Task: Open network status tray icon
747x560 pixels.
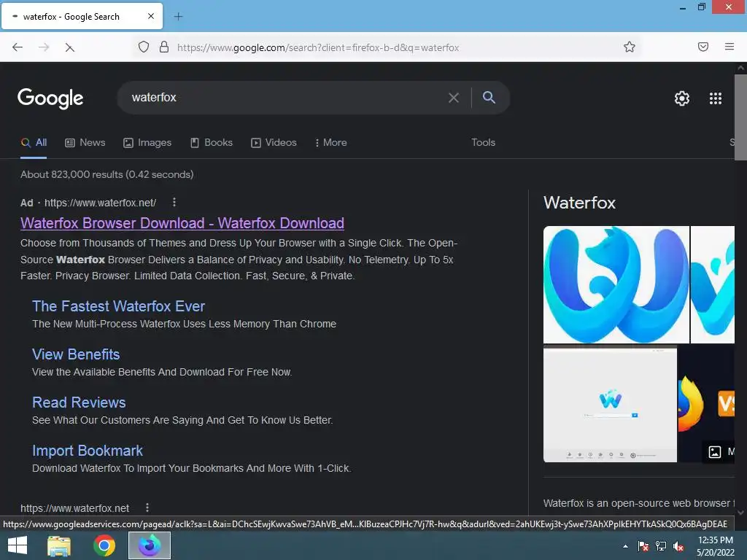Action: click(x=661, y=546)
